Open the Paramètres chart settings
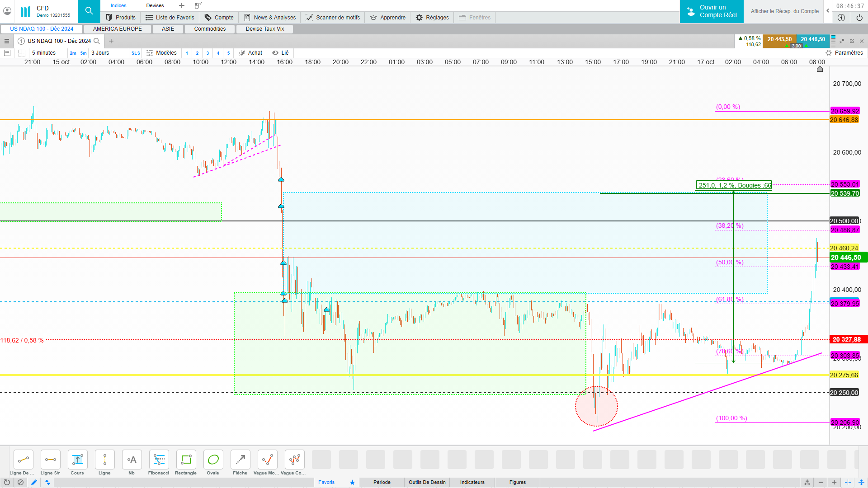 (844, 53)
